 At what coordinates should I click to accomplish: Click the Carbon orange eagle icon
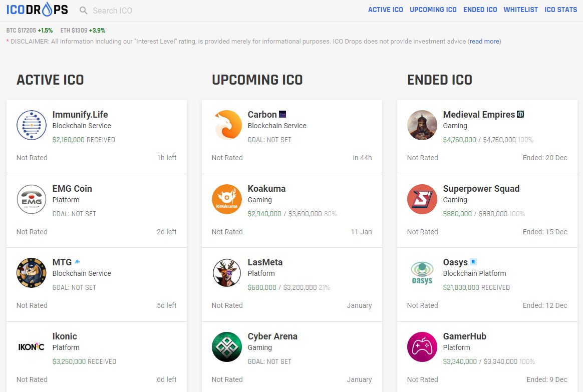[x=226, y=126]
